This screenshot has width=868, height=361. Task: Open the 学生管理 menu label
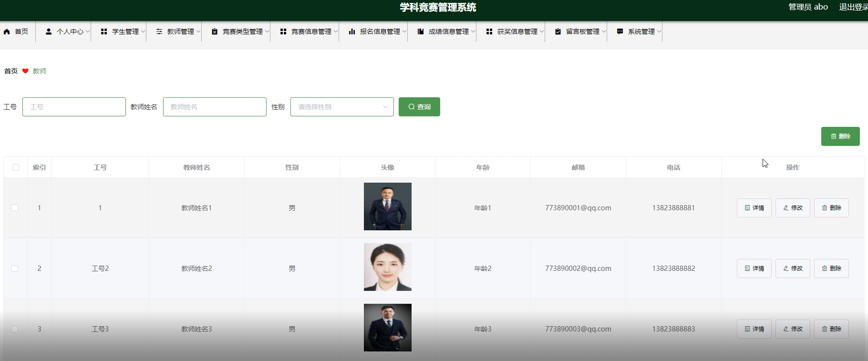coord(125,31)
